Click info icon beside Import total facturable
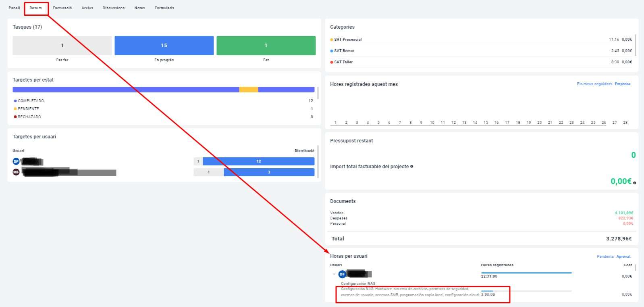 (x=411, y=167)
